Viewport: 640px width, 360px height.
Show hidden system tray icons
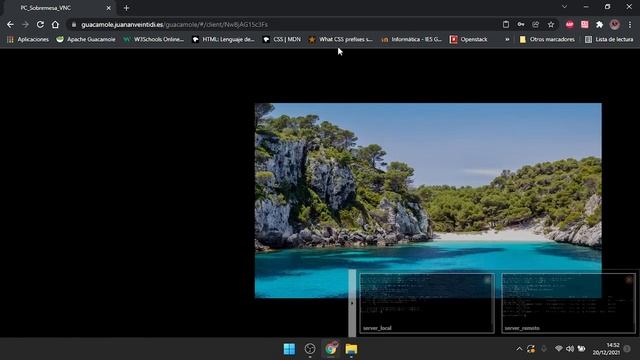[519, 349]
